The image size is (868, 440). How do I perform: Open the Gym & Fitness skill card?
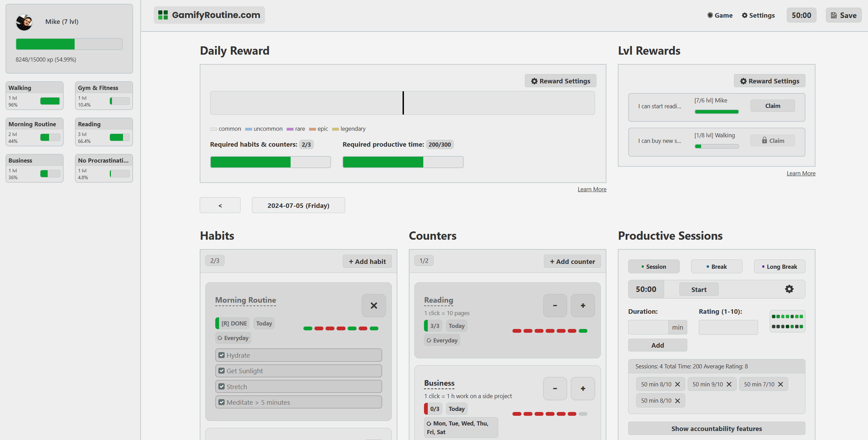pyautogui.click(x=104, y=95)
